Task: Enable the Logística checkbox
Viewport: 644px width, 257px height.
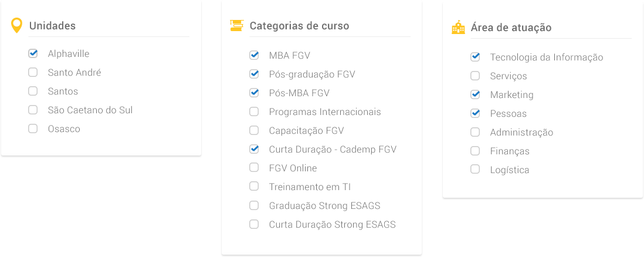Action: tap(475, 170)
